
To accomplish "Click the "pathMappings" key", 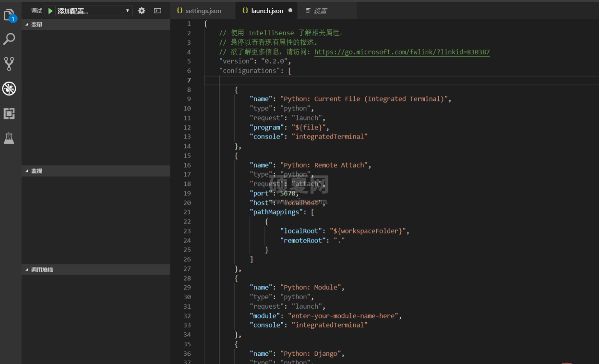I will click(x=276, y=212).
